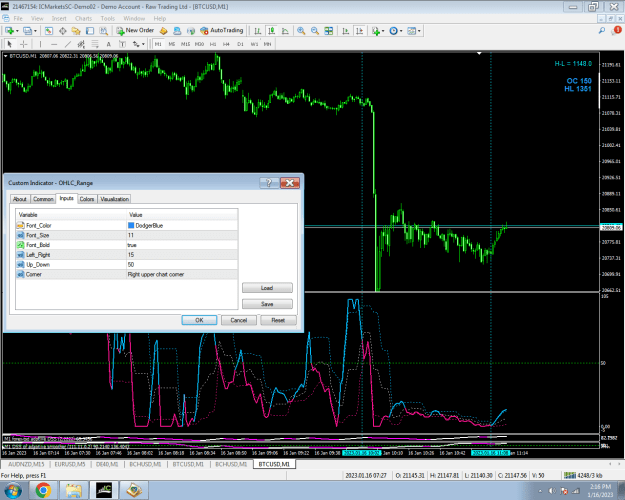Switch chart to candlestick mode
The image size is (625, 500).
[x=271, y=31]
